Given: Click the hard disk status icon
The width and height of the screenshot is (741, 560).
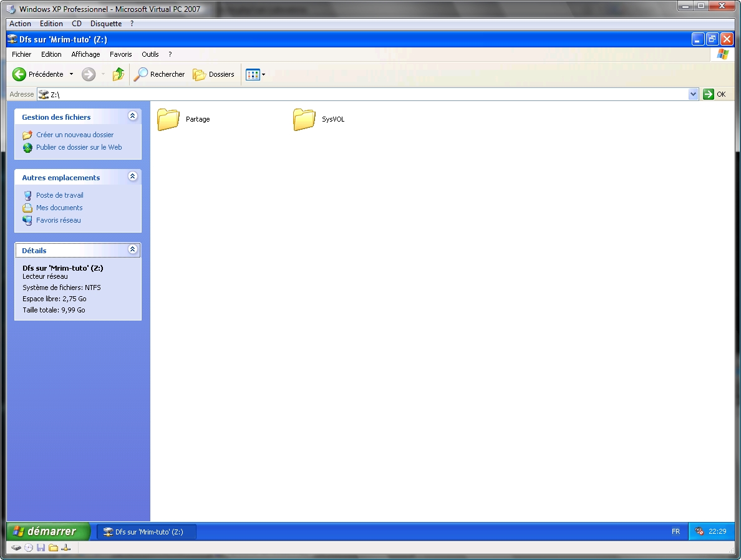Looking at the screenshot, I should [x=16, y=548].
